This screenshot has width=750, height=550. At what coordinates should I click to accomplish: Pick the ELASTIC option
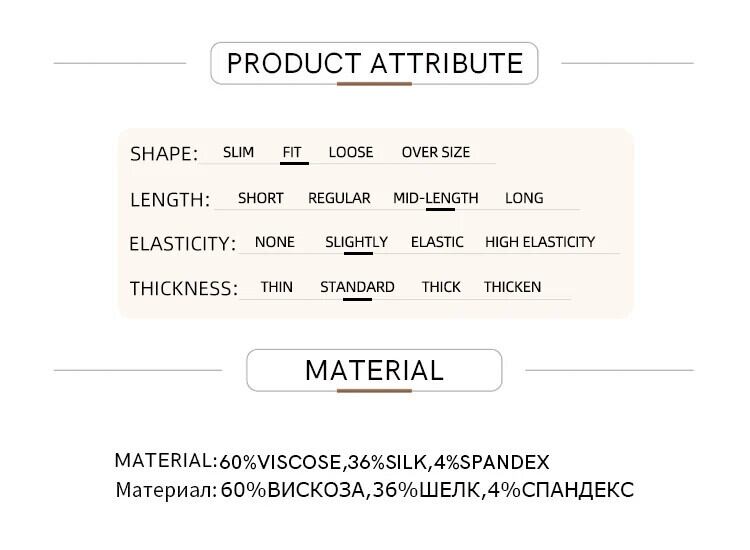(437, 242)
